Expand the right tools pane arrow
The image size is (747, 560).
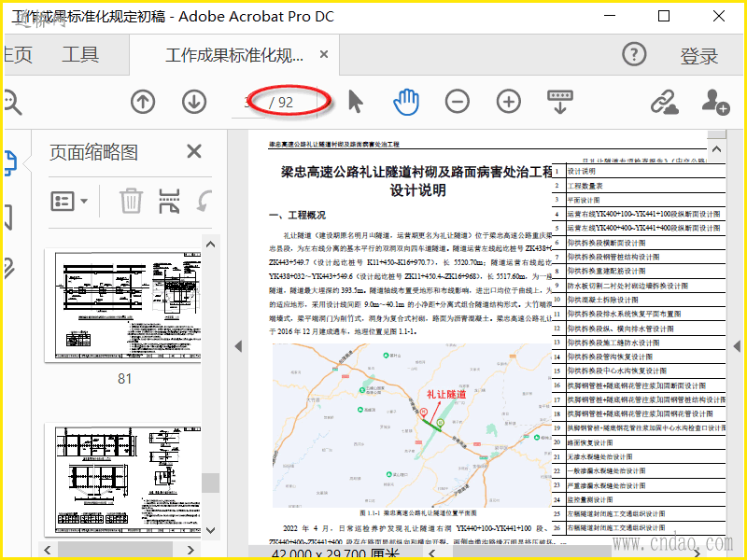(737, 346)
